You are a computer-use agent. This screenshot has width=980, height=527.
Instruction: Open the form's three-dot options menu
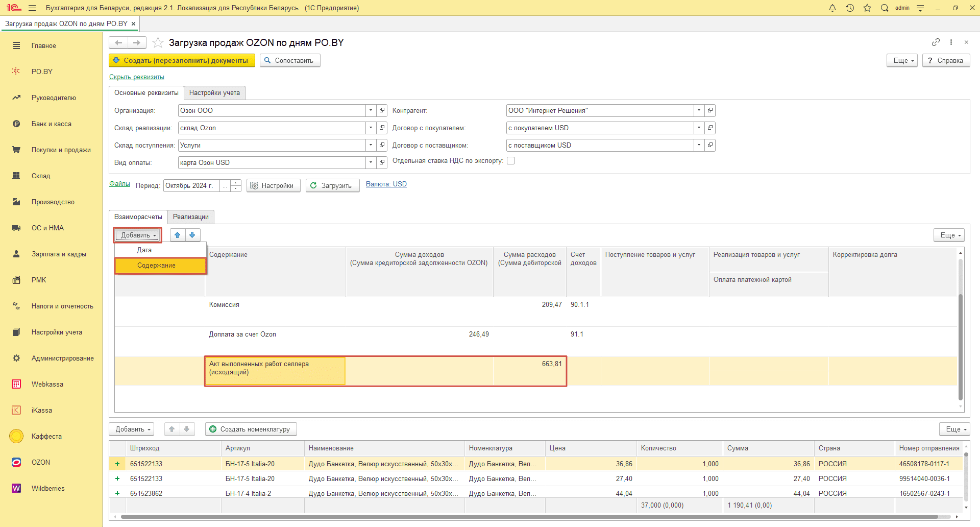pos(951,42)
